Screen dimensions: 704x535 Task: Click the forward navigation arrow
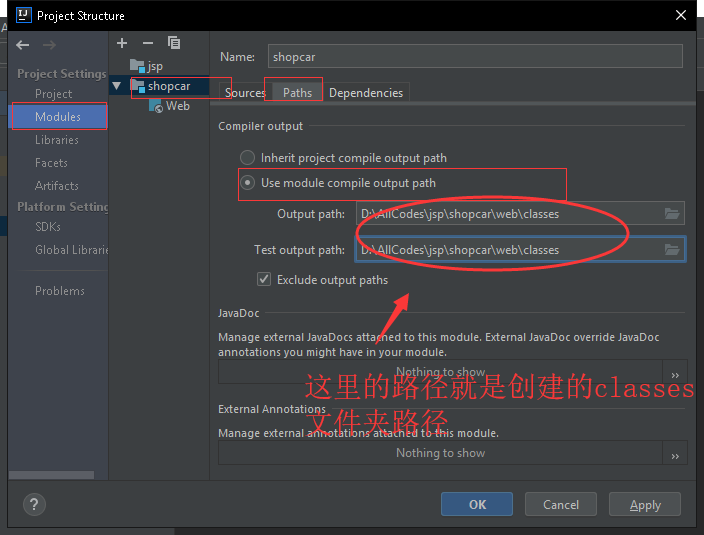pyautogui.click(x=49, y=45)
